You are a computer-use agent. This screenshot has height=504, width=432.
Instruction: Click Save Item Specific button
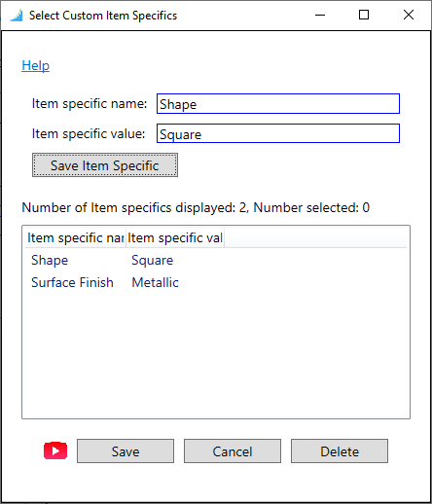(x=105, y=165)
